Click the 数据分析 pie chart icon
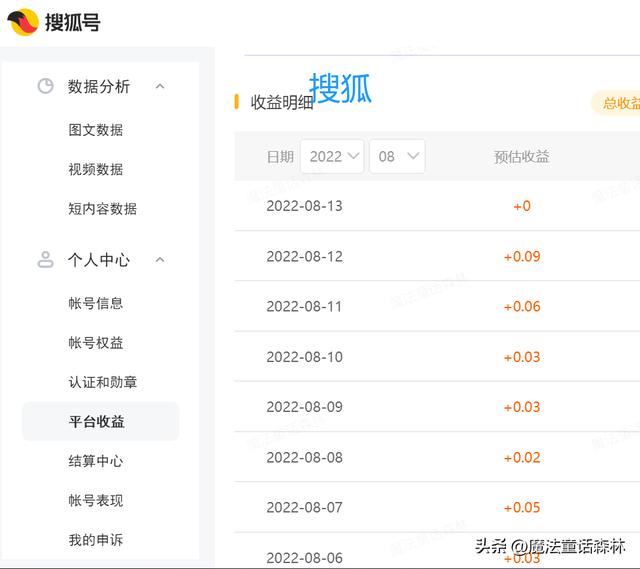Screen dimensions: 640x569 (45, 87)
